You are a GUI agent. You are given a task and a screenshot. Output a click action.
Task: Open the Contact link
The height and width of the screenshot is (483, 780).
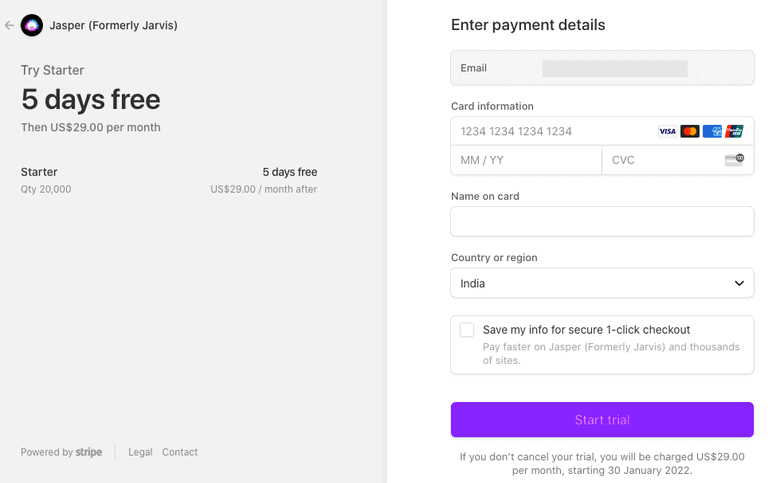pyautogui.click(x=180, y=452)
